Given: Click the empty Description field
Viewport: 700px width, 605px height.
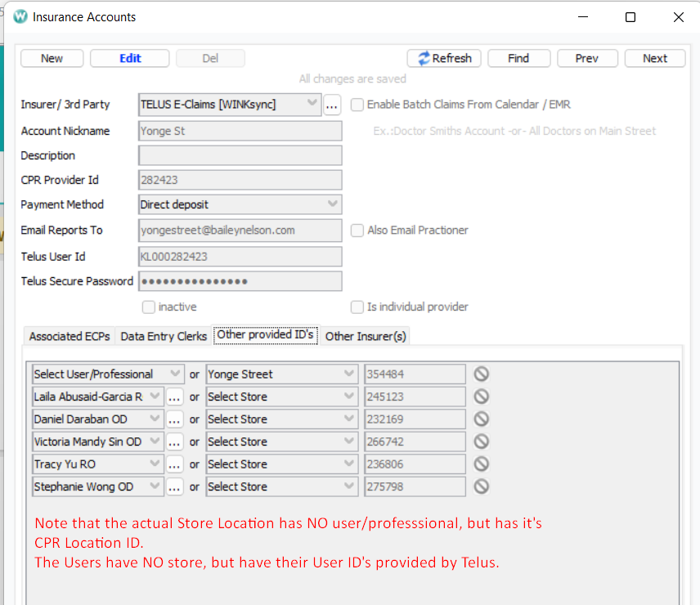Looking at the screenshot, I should [240, 155].
